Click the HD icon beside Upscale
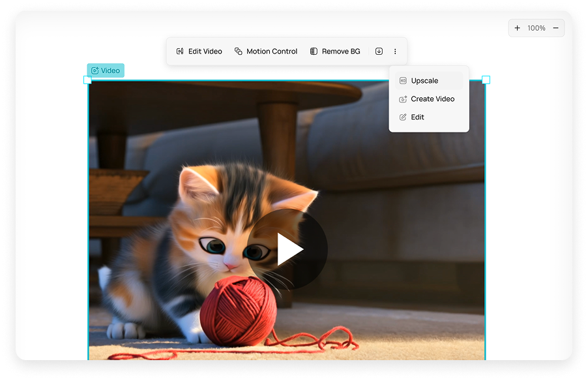 403,81
